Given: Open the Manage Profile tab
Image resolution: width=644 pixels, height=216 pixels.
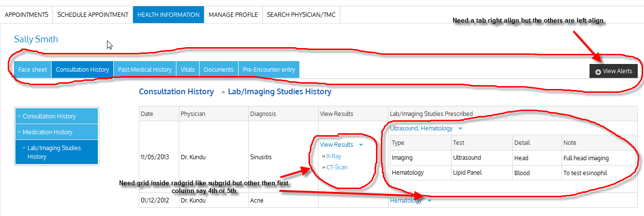Looking at the screenshot, I should [233, 14].
